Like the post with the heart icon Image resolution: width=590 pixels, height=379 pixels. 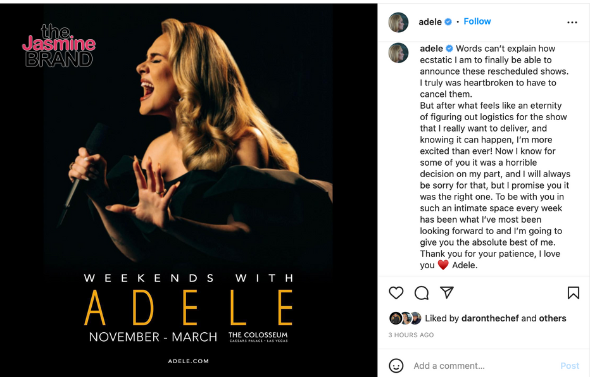tap(396, 293)
